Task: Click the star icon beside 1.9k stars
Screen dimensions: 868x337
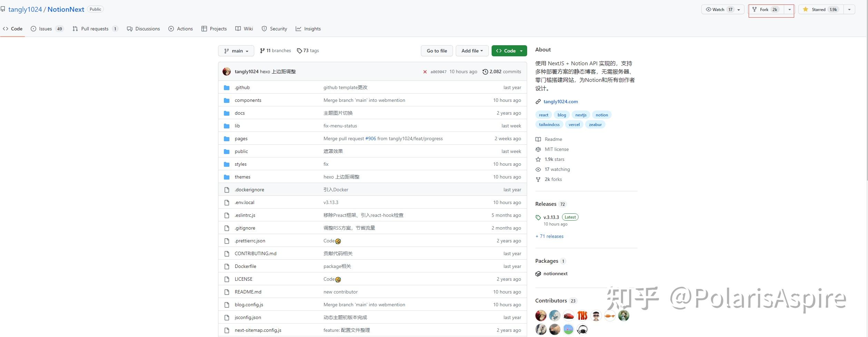Action: pos(538,159)
